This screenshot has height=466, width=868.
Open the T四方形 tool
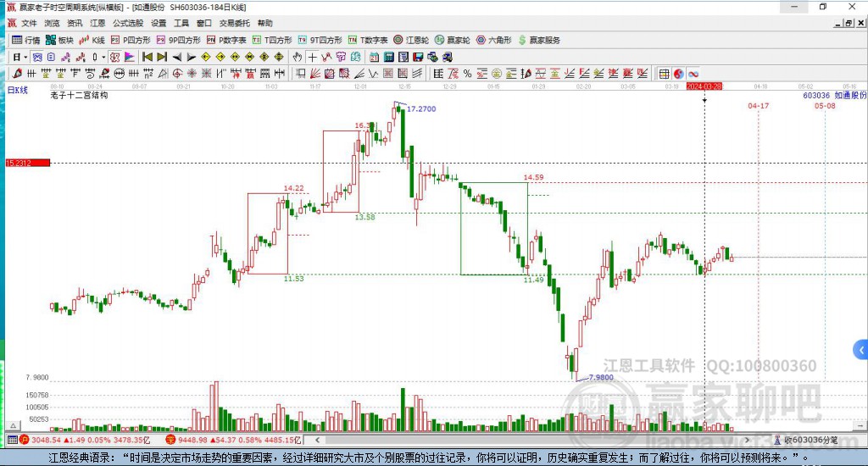(x=272, y=40)
